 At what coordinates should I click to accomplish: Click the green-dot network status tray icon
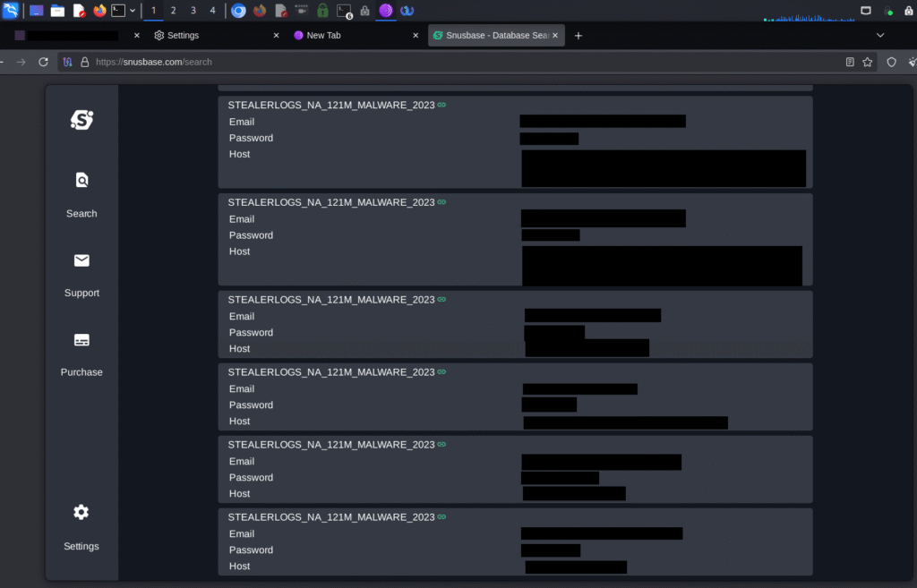click(x=888, y=11)
